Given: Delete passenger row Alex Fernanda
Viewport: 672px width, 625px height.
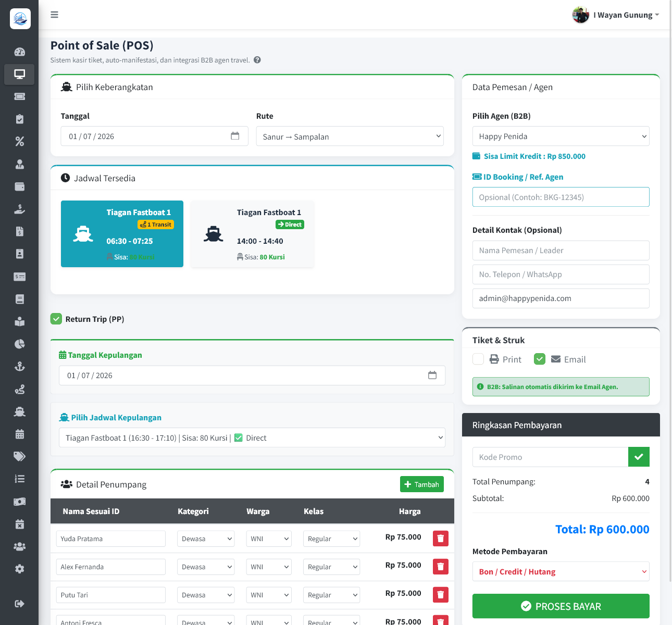Looking at the screenshot, I should [441, 567].
